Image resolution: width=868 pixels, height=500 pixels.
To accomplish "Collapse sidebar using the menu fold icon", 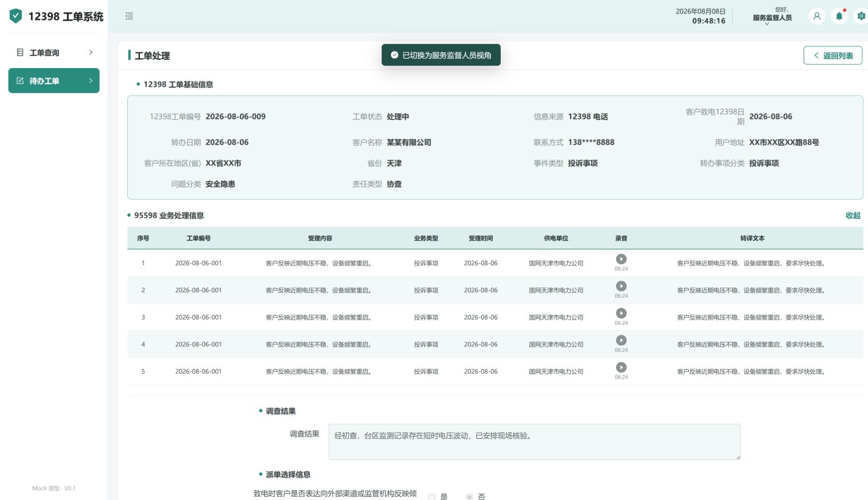I will point(129,16).
